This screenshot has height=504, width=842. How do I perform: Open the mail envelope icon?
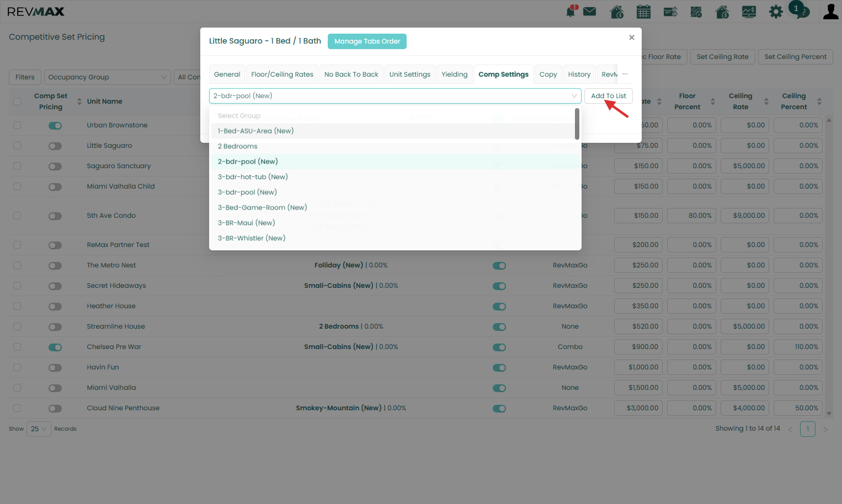click(x=590, y=12)
